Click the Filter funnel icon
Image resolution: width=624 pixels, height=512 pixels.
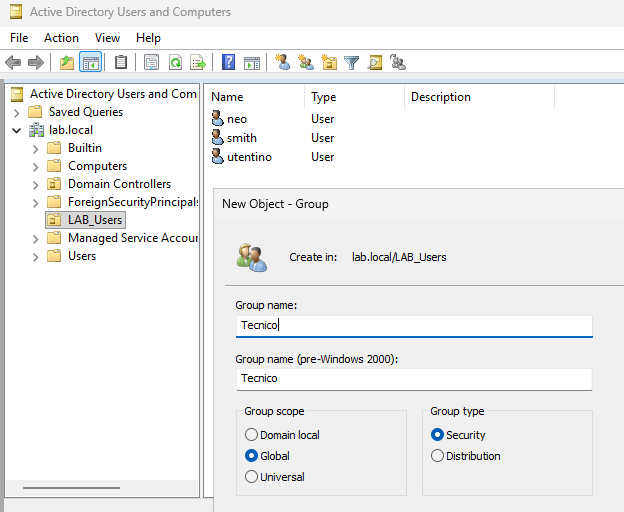click(x=352, y=62)
